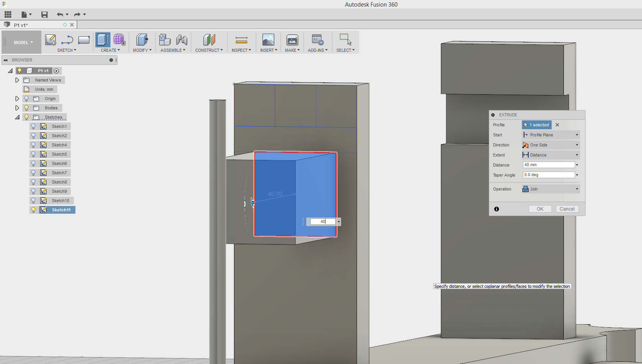
Task: Close the P1 v1 document tab
Action: (72, 25)
